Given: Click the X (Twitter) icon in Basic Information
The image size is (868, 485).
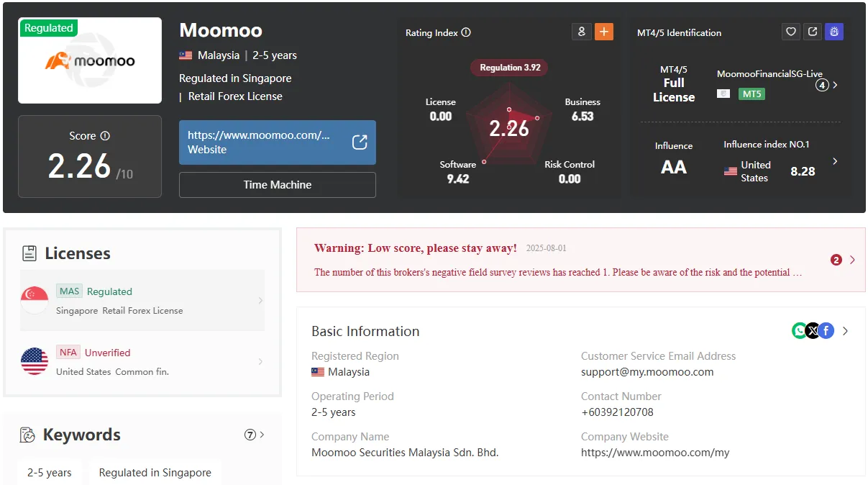Looking at the screenshot, I should [813, 331].
